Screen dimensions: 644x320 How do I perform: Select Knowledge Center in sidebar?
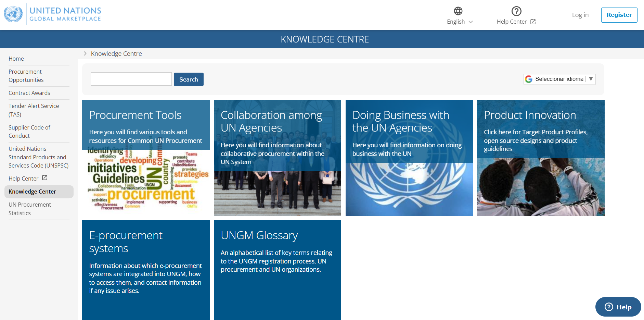(39, 192)
